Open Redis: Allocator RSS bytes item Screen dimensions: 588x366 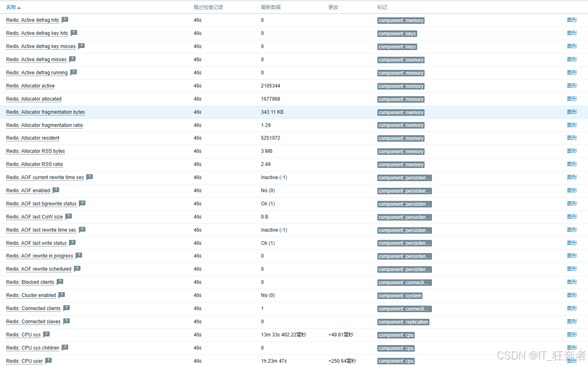[x=35, y=151]
